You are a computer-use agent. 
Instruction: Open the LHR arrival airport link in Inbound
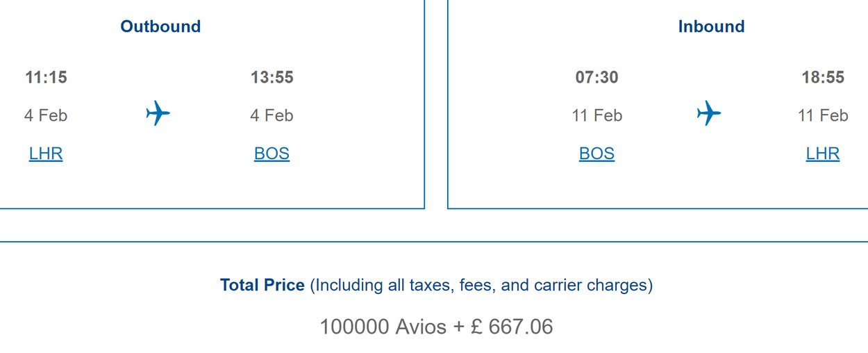pos(823,154)
